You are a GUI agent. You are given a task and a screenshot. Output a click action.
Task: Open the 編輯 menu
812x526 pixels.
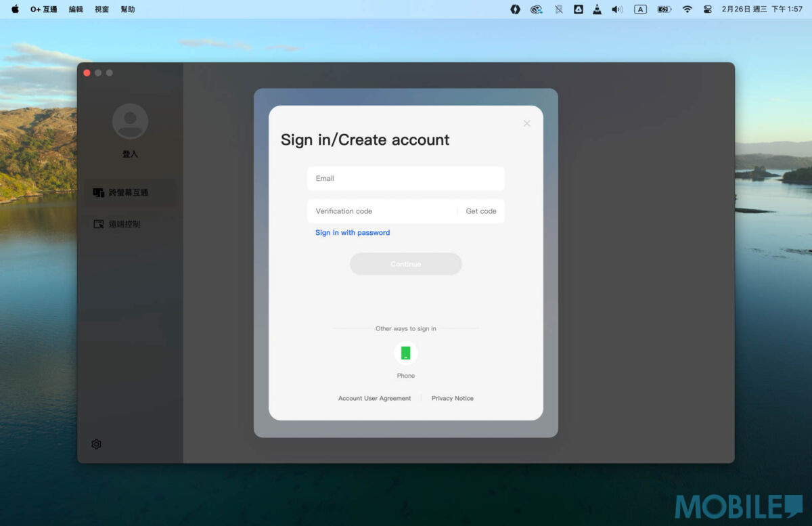tap(76, 9)
